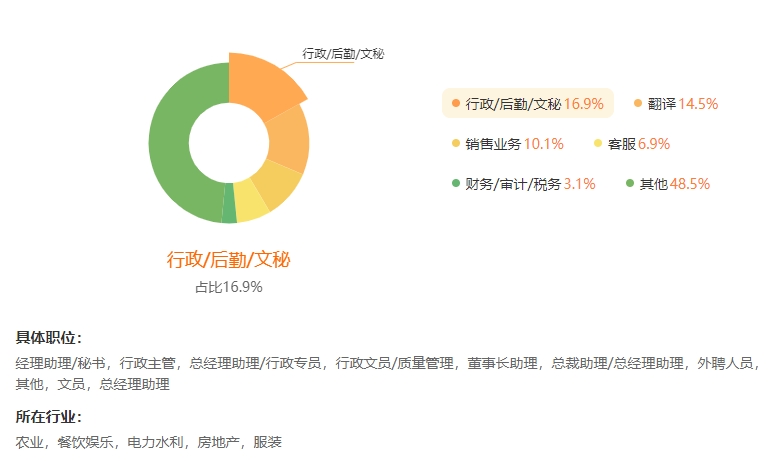Toggle 翻译 14.5% legend entry
This screenshot has width=781, height=461.
[x=675, y=104]
